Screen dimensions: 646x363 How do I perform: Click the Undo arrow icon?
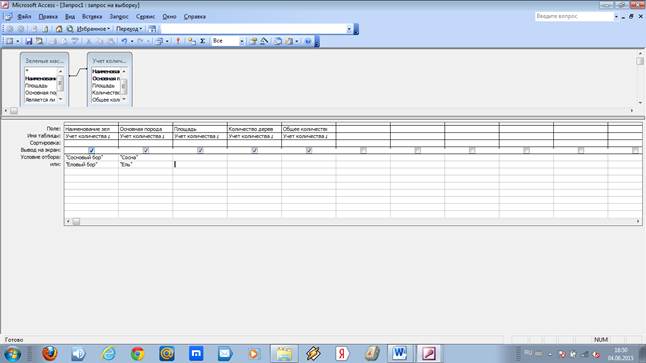(124, 41)
